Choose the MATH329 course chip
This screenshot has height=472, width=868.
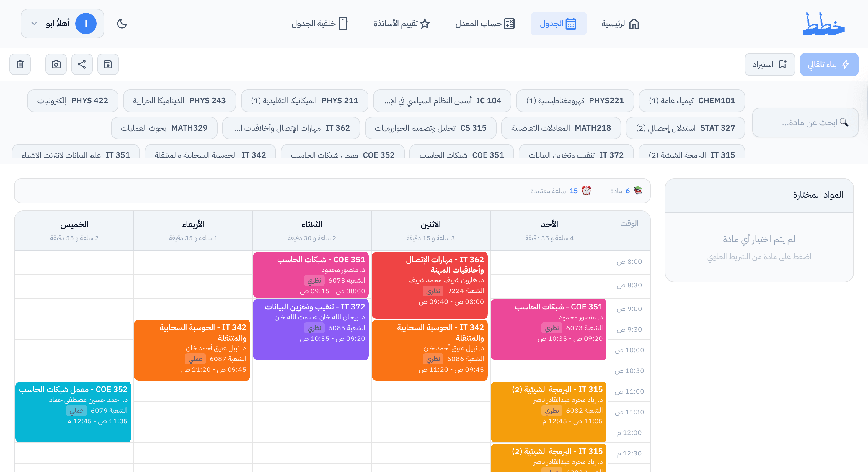[164, 128]
